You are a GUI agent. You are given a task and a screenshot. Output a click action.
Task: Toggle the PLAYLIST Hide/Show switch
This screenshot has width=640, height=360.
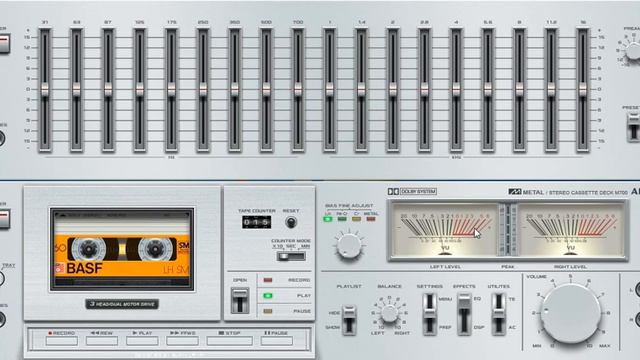[349, 320]
